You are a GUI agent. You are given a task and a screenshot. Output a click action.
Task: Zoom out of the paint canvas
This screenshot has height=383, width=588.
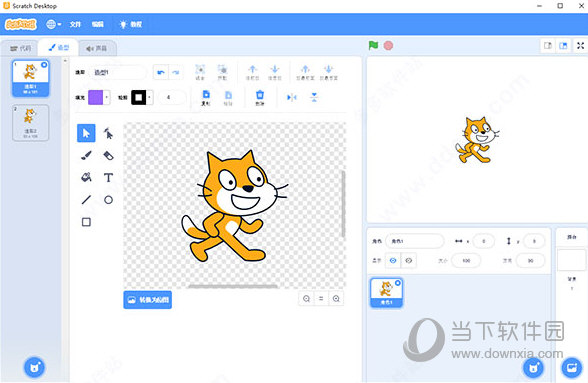(x=306, y=299)
